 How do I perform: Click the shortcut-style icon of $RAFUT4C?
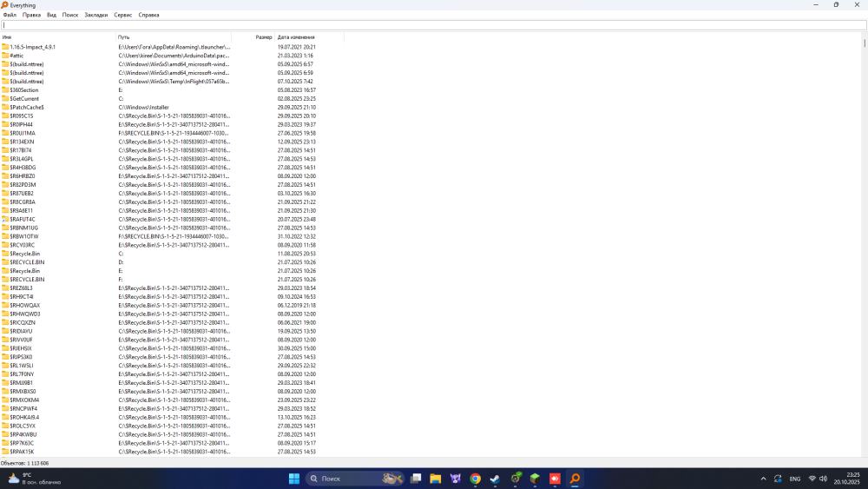[x=5, y=219]
